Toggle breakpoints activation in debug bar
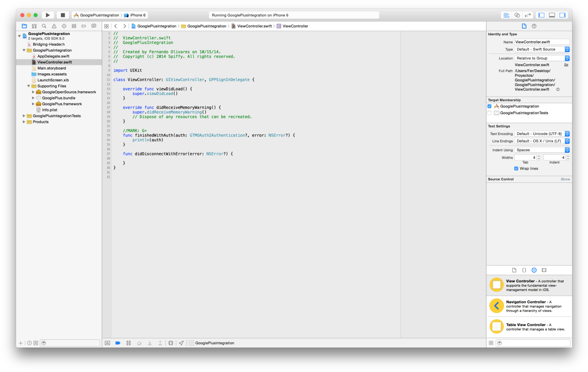The height and width of the screenshot is (372, 588). (x=118, y=343)
